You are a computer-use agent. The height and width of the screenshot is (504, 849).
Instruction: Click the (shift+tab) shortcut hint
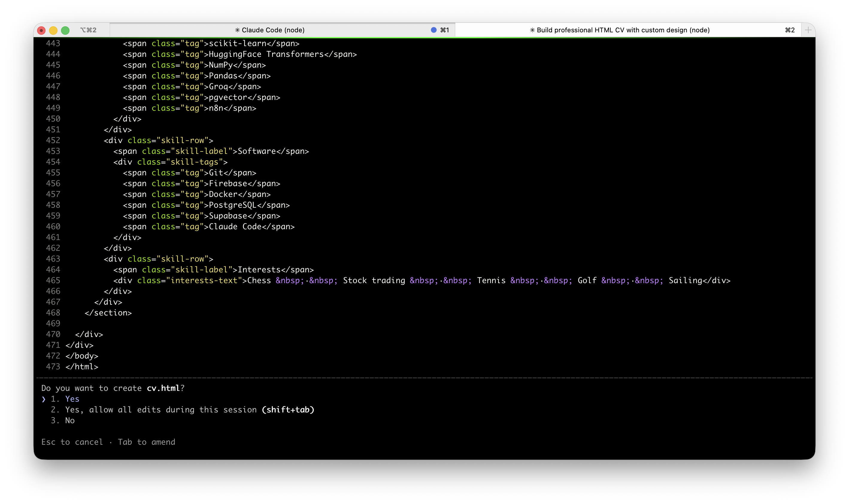pos(288,410)
